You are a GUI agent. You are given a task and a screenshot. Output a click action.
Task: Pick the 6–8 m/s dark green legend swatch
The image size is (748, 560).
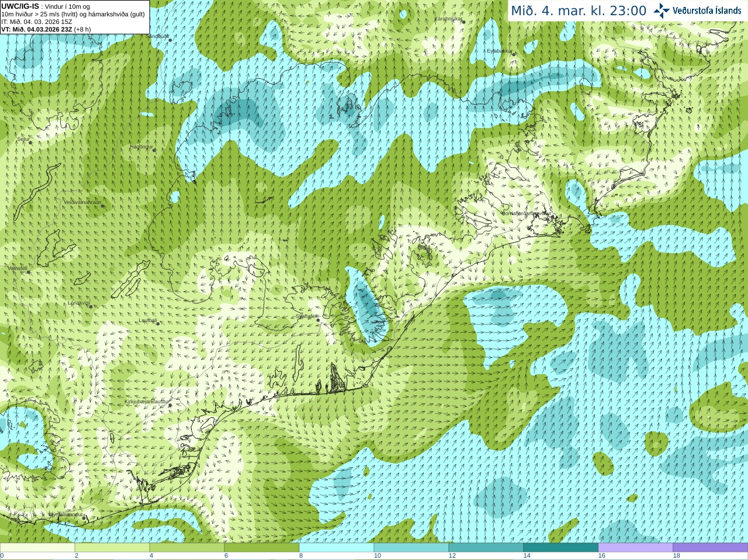tap(262, 548)
